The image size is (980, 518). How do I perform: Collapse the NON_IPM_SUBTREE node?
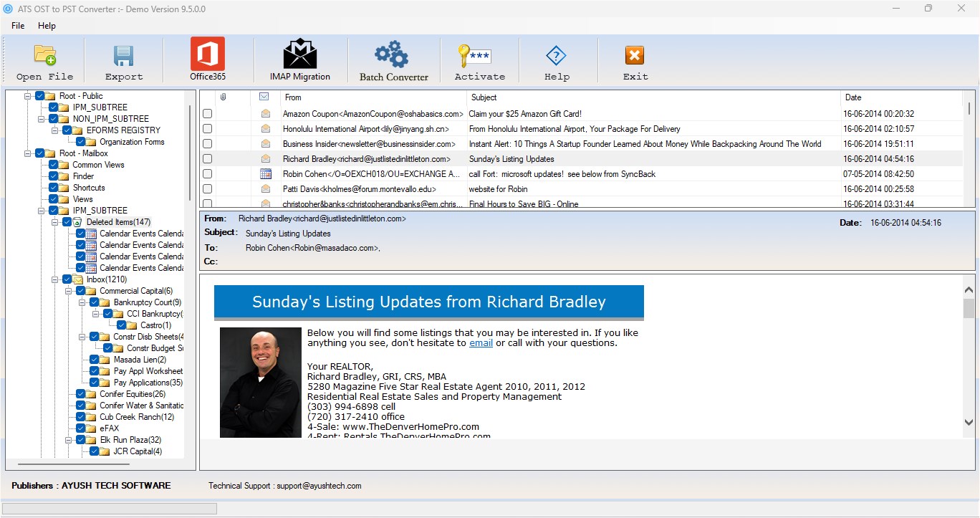(41, 119)
